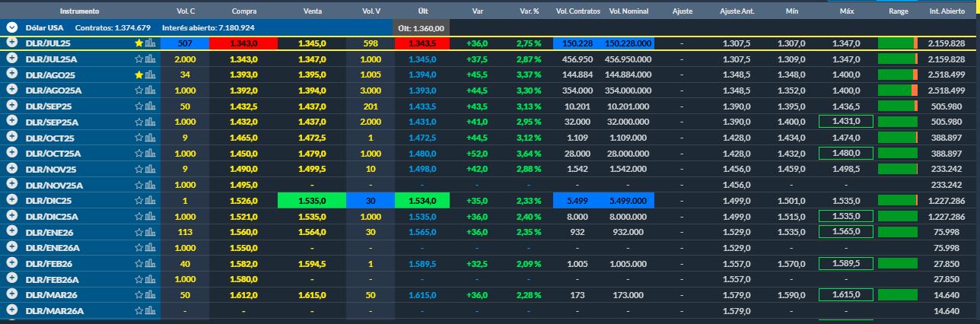Unfavorite DLR/JUL25 using its star
The width and height of the screenshot is (980, 324).
(139, 43)
